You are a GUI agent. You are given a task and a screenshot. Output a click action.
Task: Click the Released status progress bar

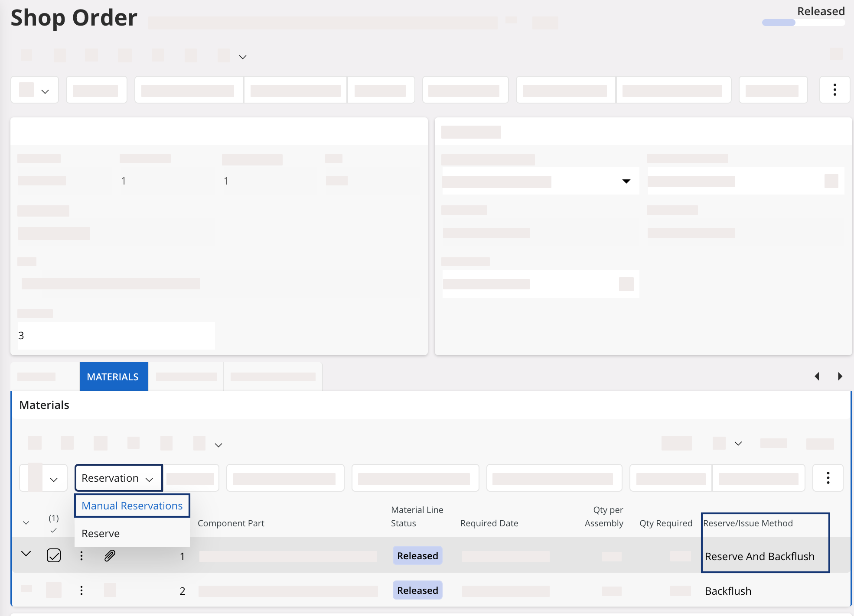(x=803, y=23)
